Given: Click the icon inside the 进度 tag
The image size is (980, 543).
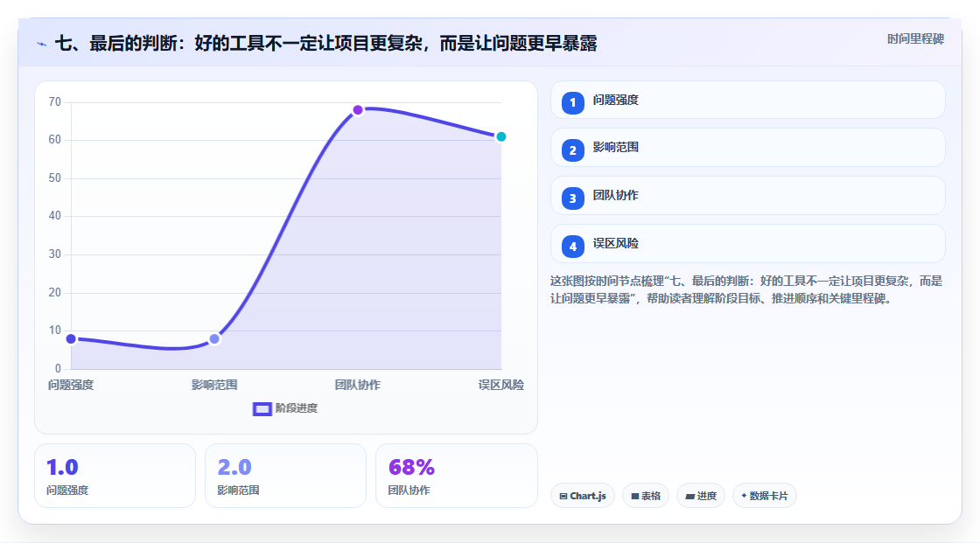Looking at the screenshot, I should click(x=690, y=496).
